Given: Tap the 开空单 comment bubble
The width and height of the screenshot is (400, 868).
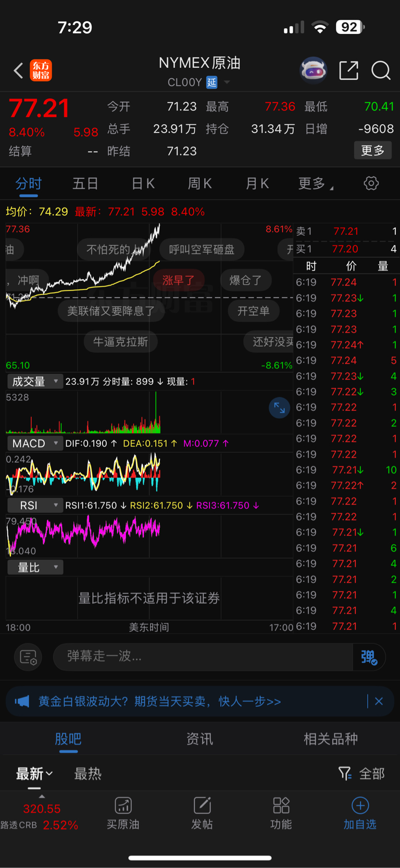Looking at the screenshot, I should (x=254, y=311).
